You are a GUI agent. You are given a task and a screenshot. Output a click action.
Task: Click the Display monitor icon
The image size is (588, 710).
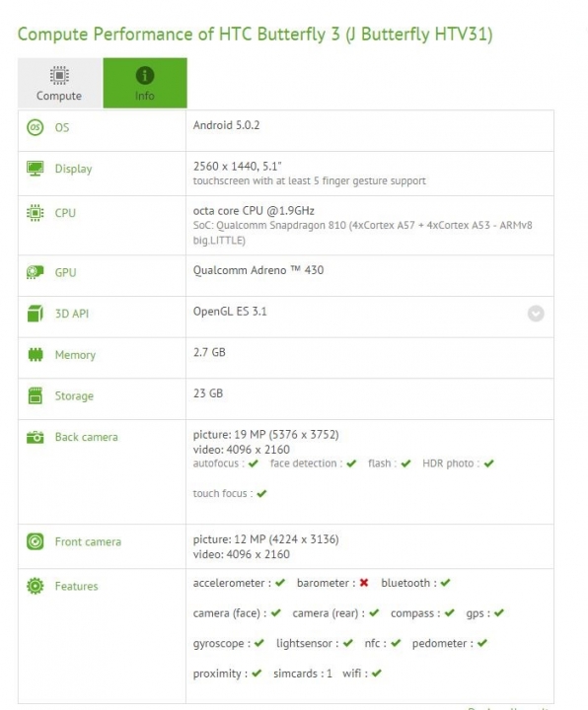[35, 169]
